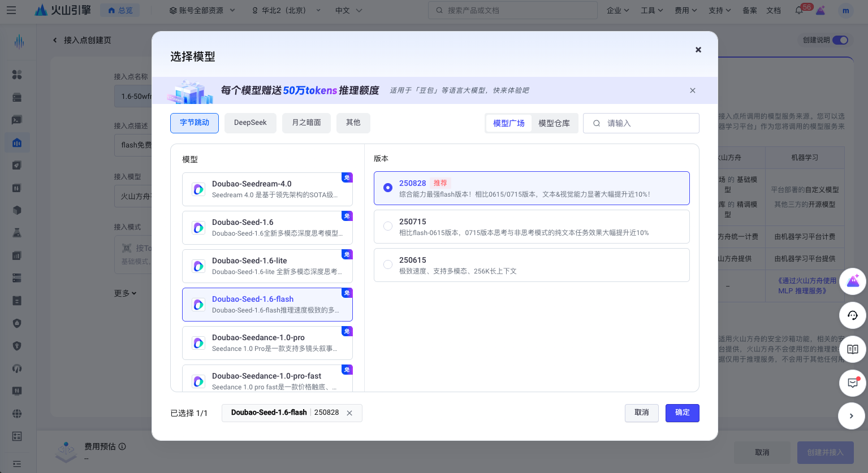Click the 创建并接入 button
Screen dimensions: 868x473
[826, 453]
